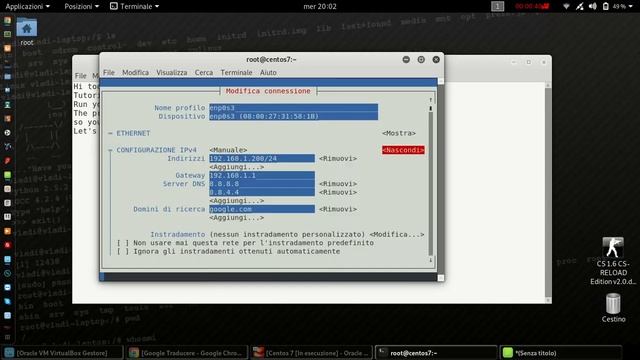This screenshot has width=640, height=360.
Task: Open the clock 'mer 20:02' calendar
Action: 320,6
